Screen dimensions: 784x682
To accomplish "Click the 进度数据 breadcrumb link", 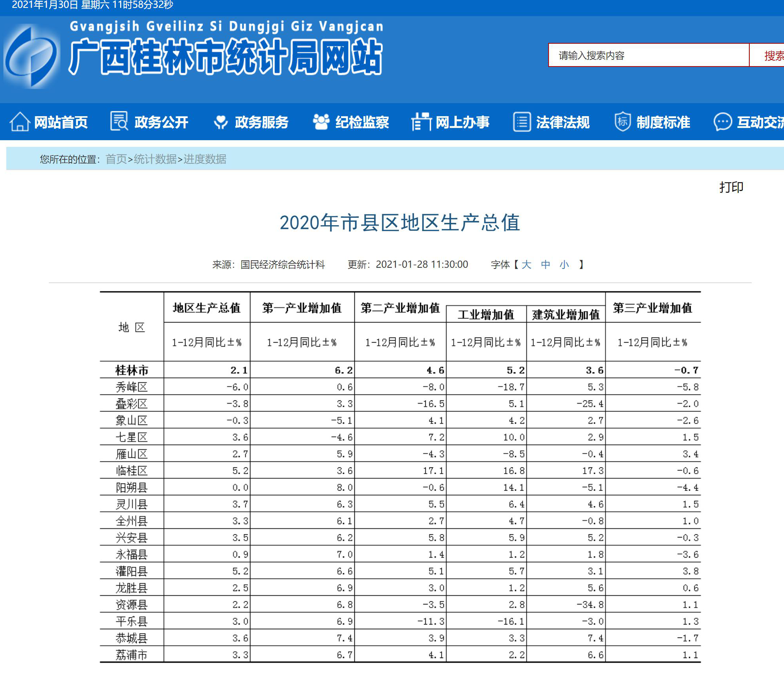I will click(205, 159).
